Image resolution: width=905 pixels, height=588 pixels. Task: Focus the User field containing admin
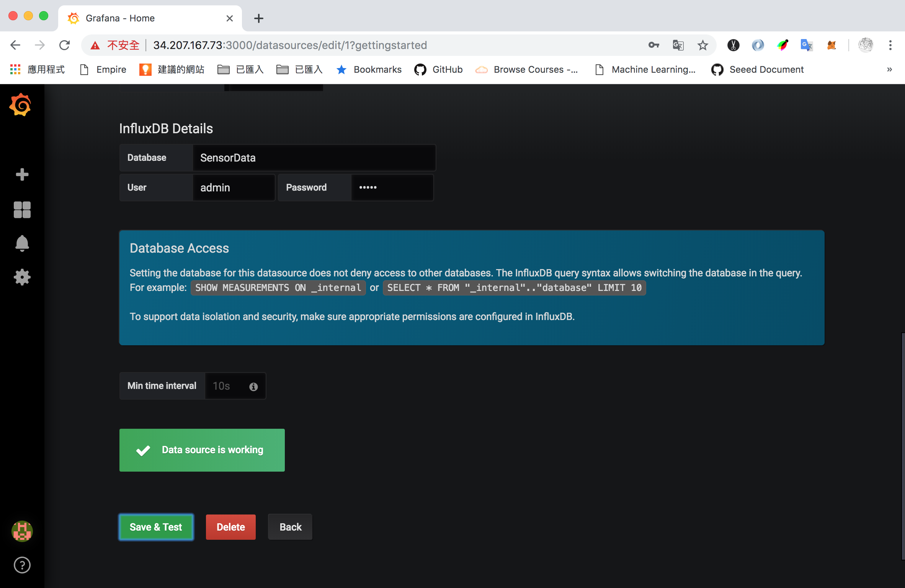point(234,188)
